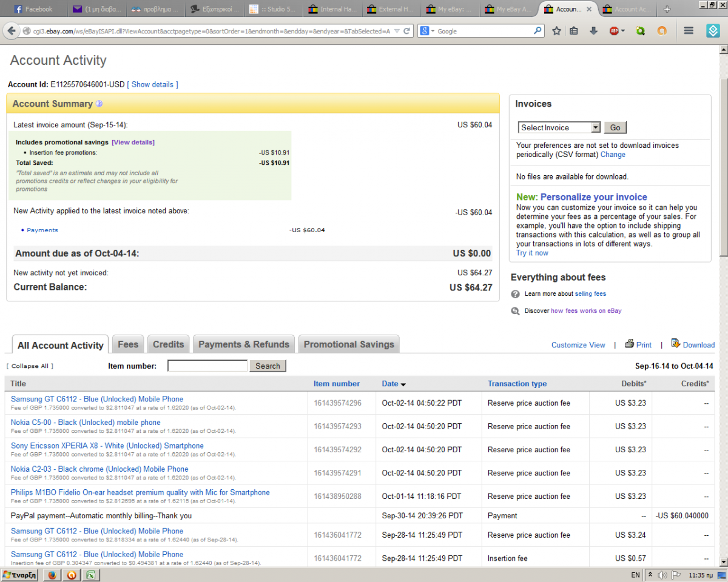Click the browser back arrow button
Viewport: 728px width, 582px height.
click(x=12, y=30)
